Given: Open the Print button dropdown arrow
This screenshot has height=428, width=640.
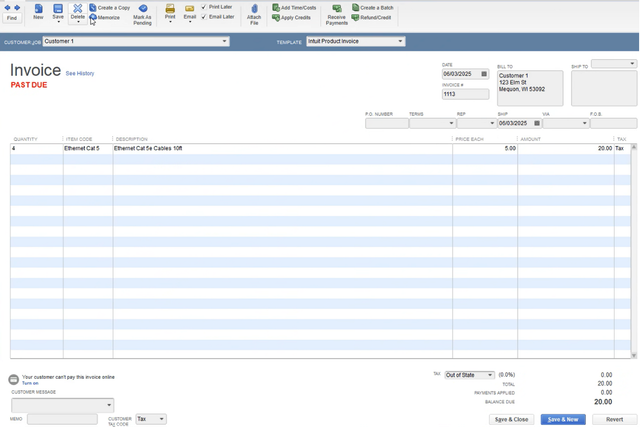Looking at the screenshot, I should pos(170,22).
